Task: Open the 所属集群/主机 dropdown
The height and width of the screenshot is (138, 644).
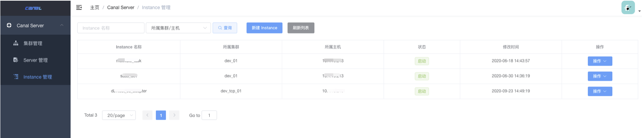Action: (x=178, y=28)
